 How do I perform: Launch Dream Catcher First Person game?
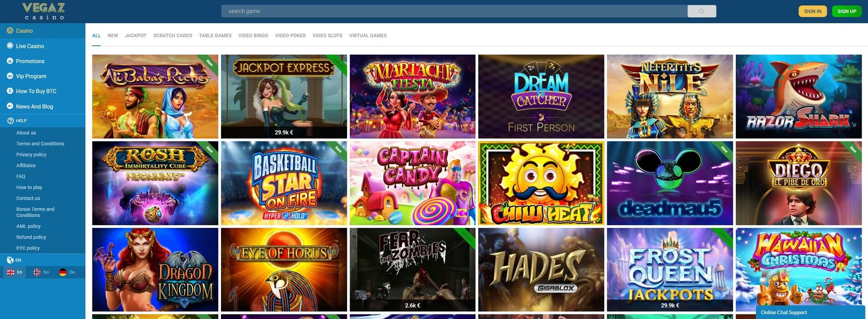tap(541, 96)
